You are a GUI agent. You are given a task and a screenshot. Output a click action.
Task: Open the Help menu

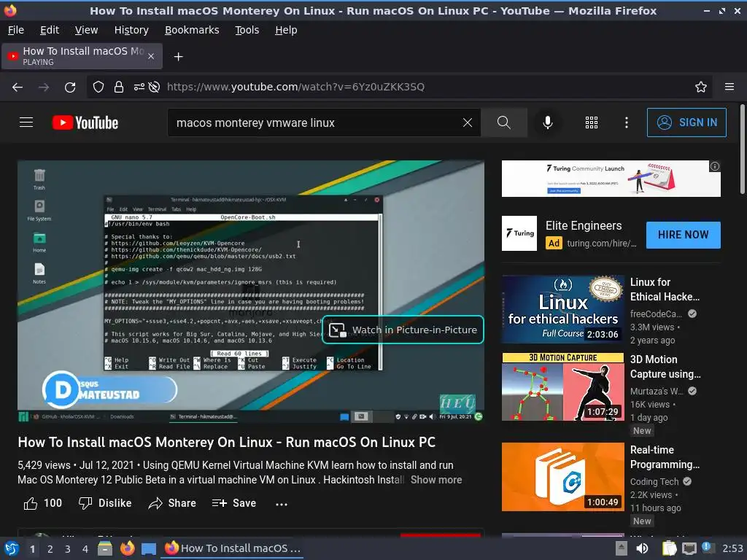click(x=286, y=30)
